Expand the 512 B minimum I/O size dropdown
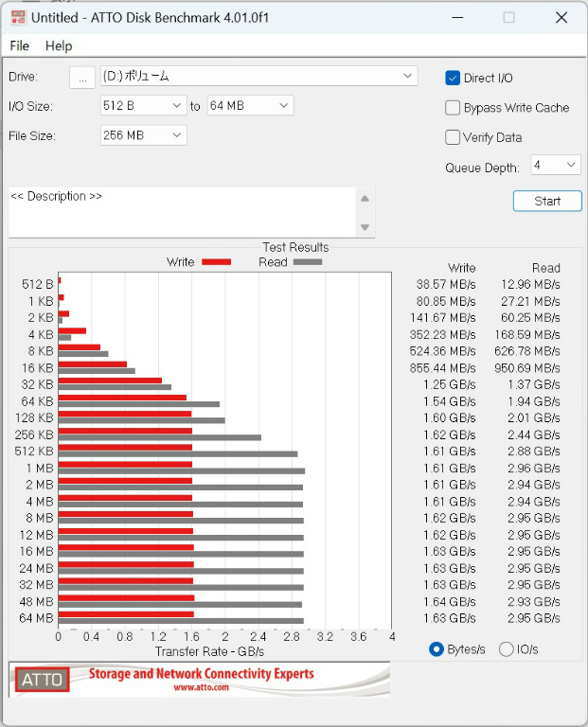Screen dimensions: 588x727 click(x=144, y=106)
